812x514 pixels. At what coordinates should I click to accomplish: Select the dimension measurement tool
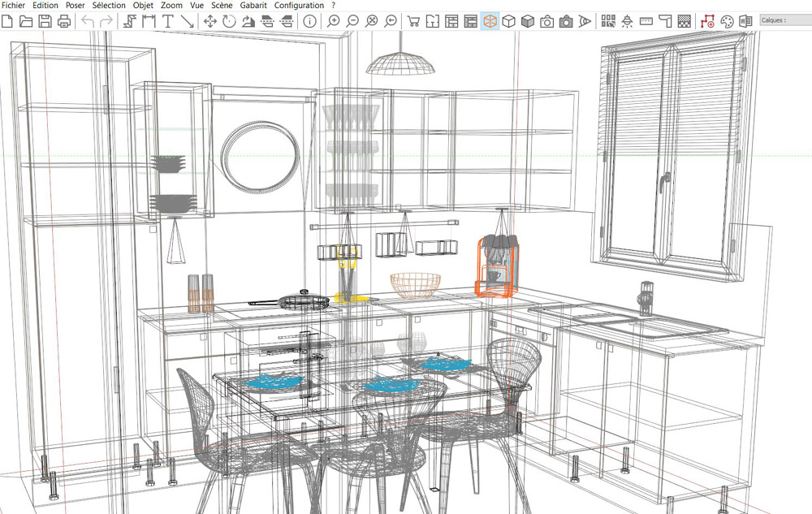tap(149, 21)
